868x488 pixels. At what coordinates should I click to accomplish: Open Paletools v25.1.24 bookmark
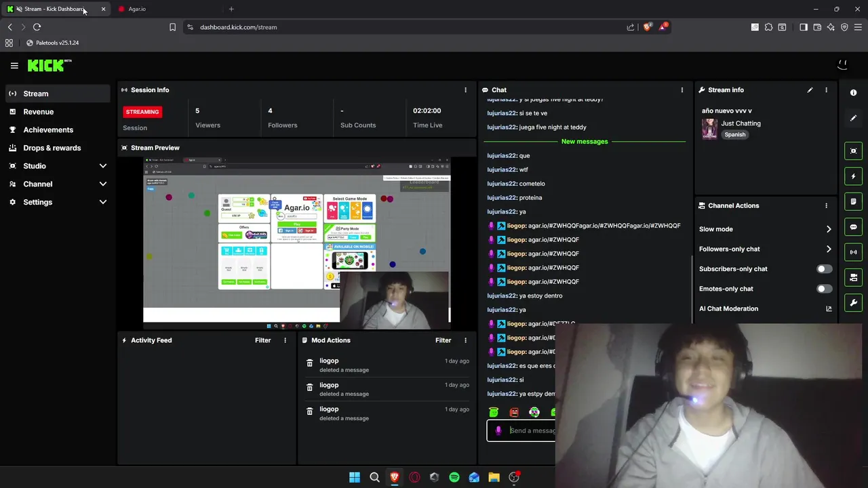[53, 43]
